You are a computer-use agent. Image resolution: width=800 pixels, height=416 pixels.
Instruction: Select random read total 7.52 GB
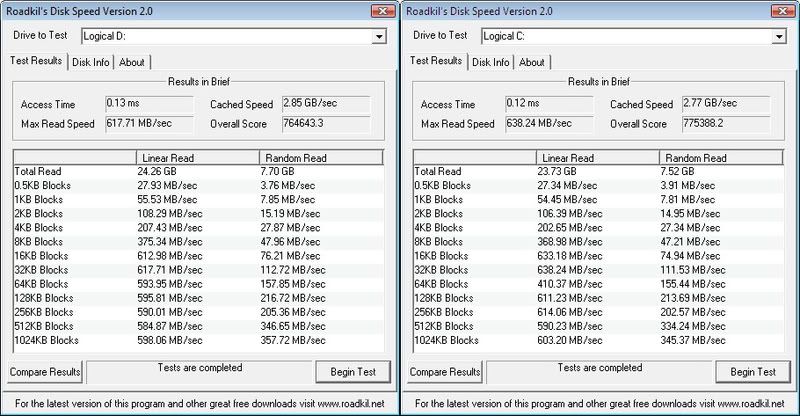(677, 172)
